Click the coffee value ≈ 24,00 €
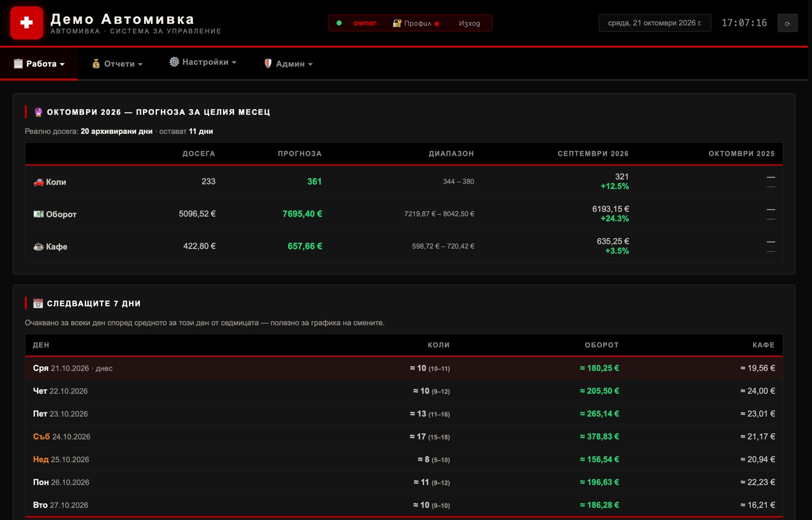 pos(758,391)
